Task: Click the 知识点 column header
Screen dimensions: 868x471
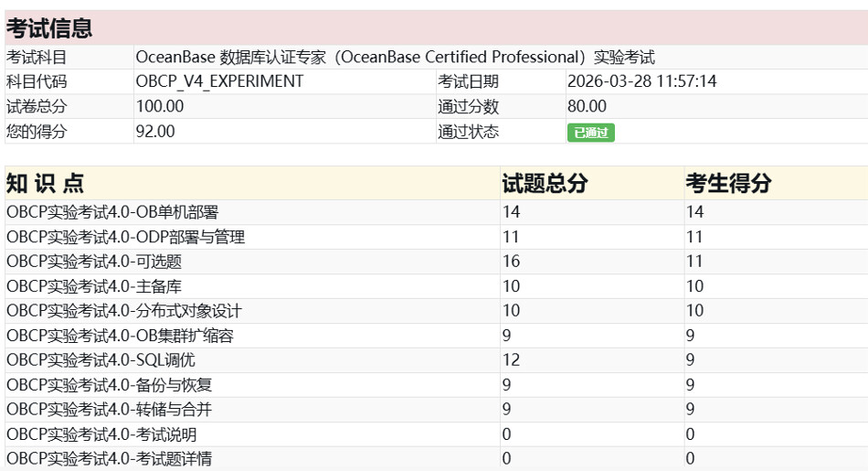Action: coord(46,183)
